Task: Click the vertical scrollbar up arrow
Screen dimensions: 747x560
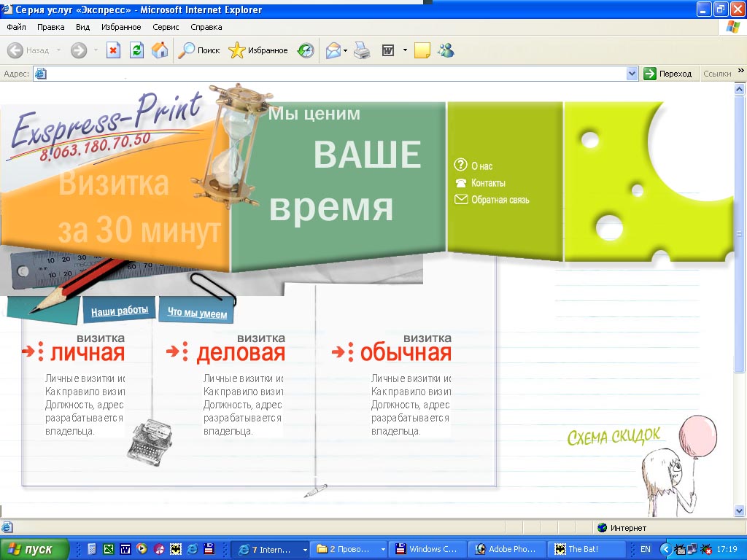Action: point(740,89)
